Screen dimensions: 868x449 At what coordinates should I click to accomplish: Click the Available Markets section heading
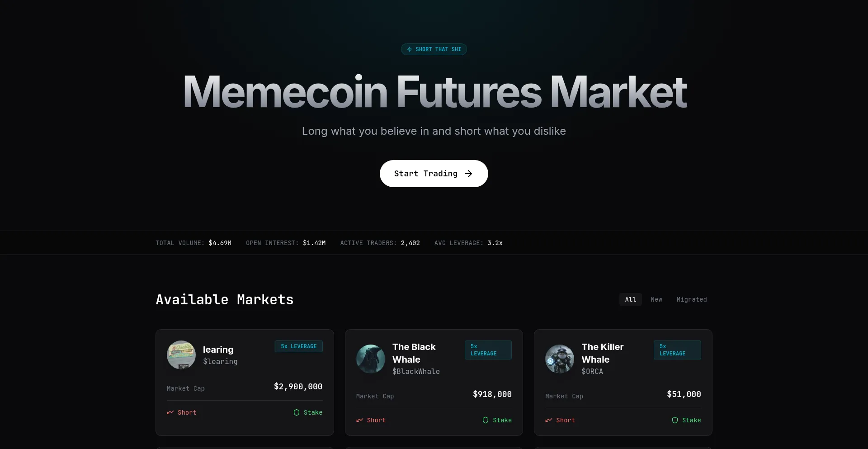224,299
